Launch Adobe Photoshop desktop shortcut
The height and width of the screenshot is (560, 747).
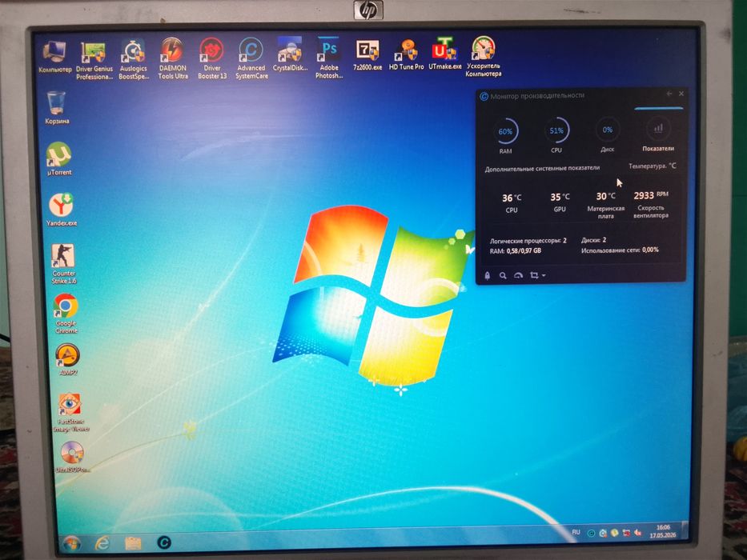pyautogui.click(x=329, y=58)
